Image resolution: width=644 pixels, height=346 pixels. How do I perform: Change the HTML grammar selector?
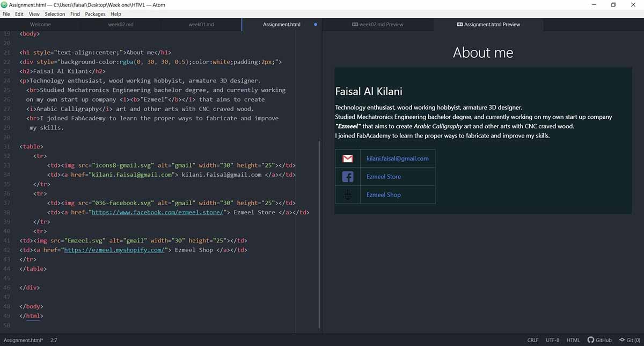(x=573, y=340)
